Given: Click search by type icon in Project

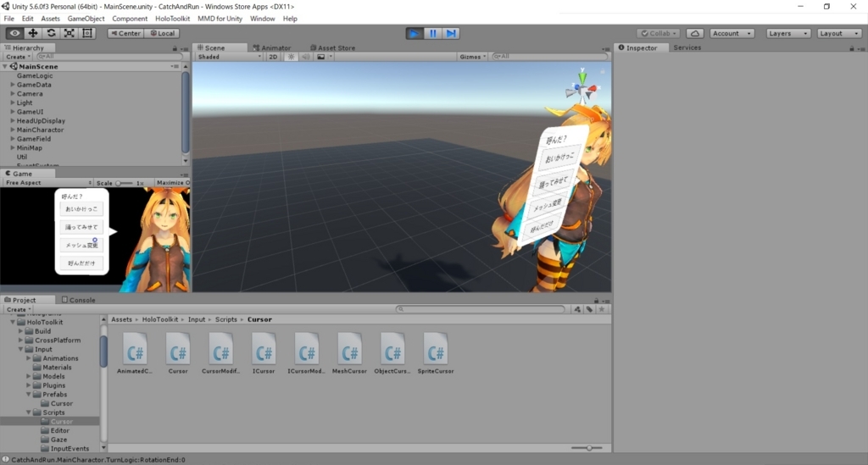Looking at the screenshot, I should [x=577, y=309].
